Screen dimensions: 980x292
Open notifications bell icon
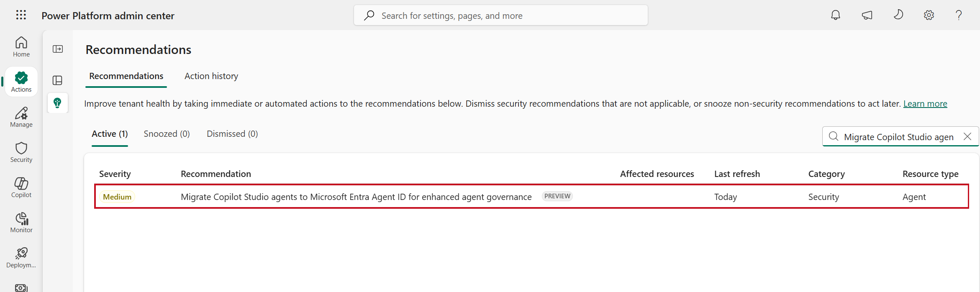coord(836,15)
